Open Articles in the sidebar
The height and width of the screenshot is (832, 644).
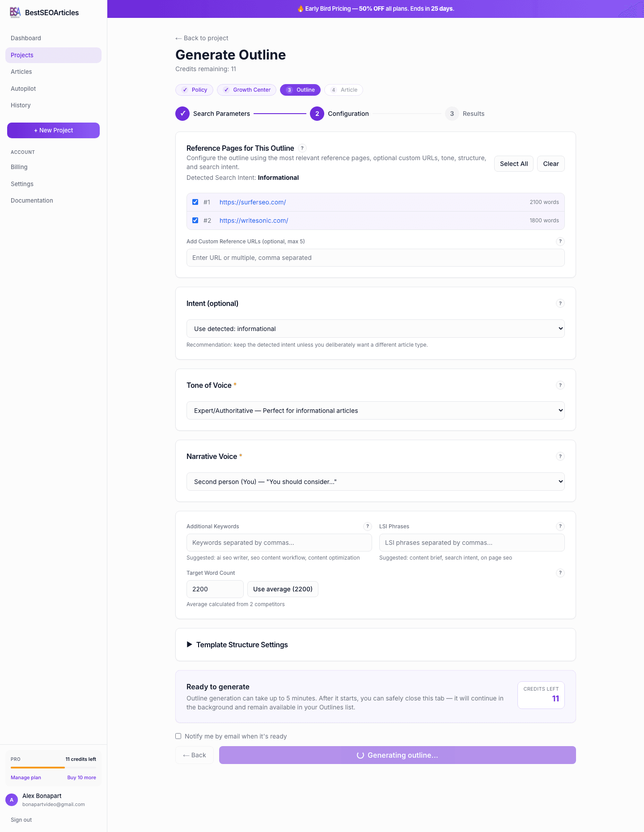click(x=21, y=72)
